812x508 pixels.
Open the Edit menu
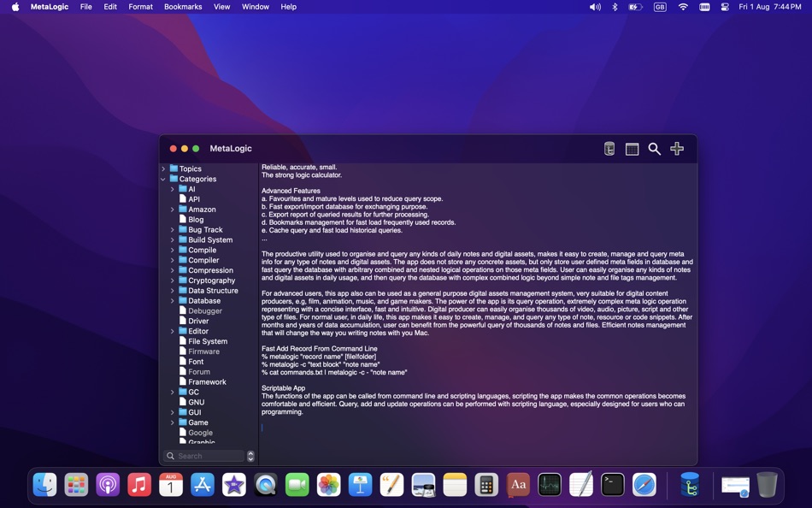110,7
